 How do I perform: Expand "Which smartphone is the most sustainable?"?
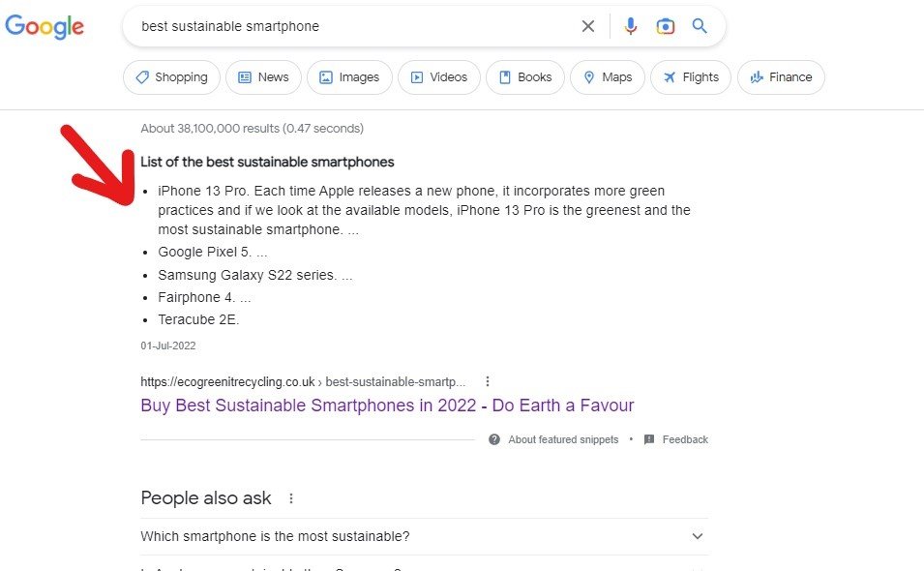425,536
